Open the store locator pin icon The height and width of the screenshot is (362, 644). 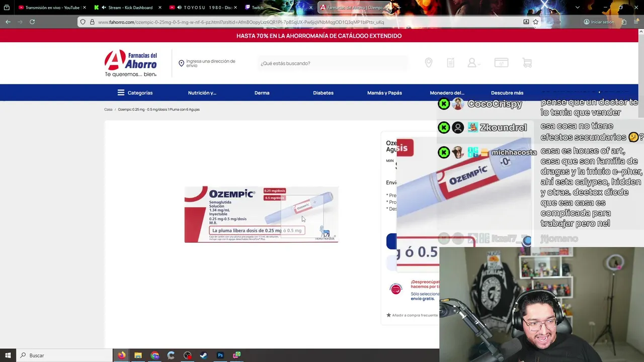(429, 63)
